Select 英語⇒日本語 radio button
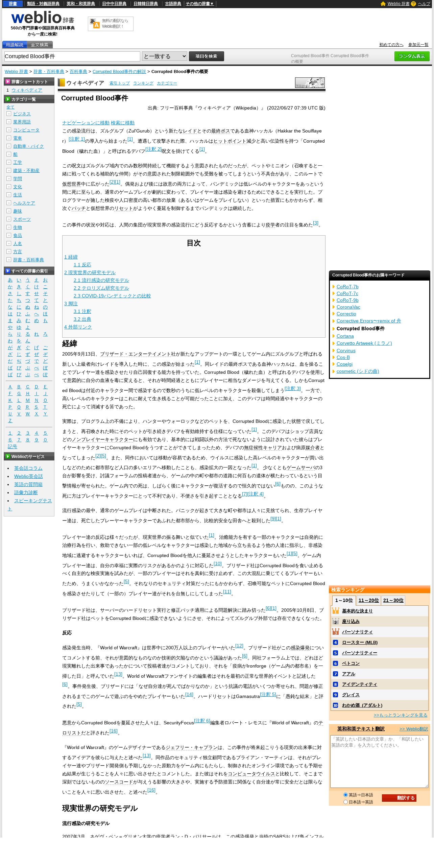434x868 pixels. [345, 795]
